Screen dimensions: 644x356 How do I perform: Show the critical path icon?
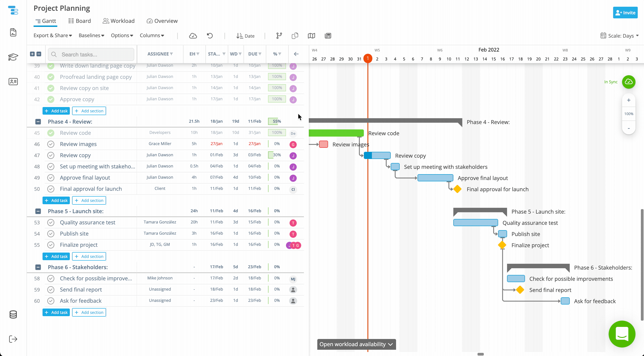[279, 36]
